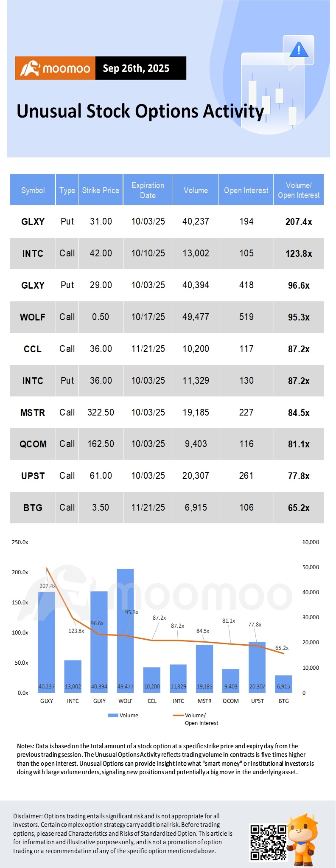Click the Open Interest column header
This screenshot has width=336, height=868.
click(246, 190)
